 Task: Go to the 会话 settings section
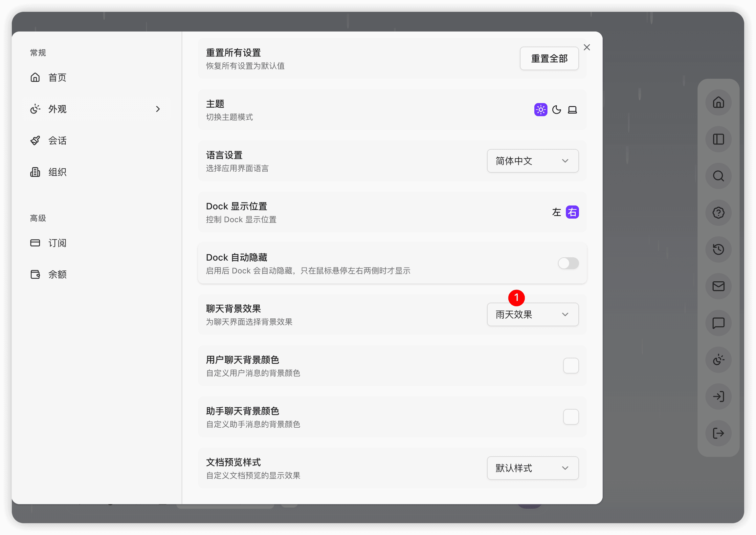tap(57, 140)
